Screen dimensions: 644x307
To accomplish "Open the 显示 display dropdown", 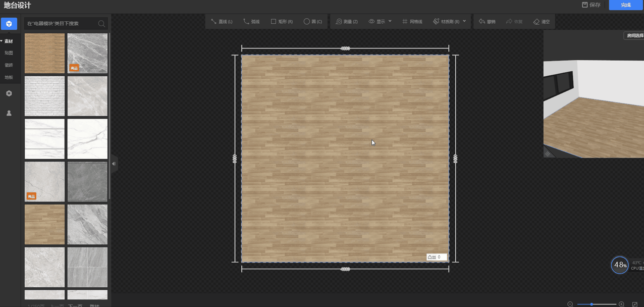I will point(380,22).
